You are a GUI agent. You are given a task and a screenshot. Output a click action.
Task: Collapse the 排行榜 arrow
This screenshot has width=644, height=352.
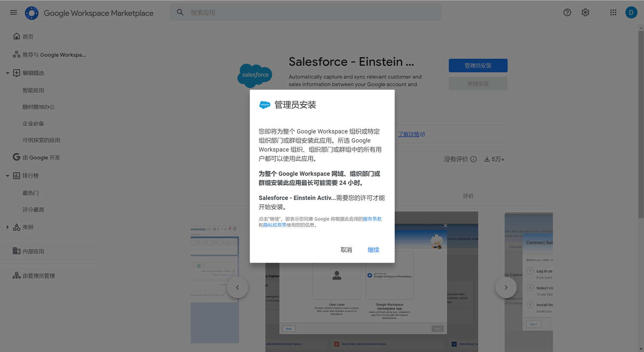[x=7, y=176]
